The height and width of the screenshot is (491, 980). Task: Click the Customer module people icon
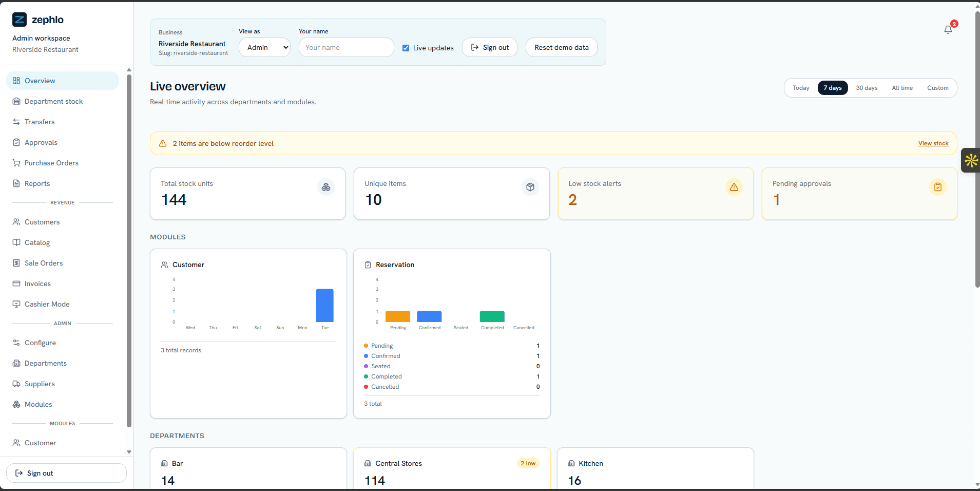164,265
